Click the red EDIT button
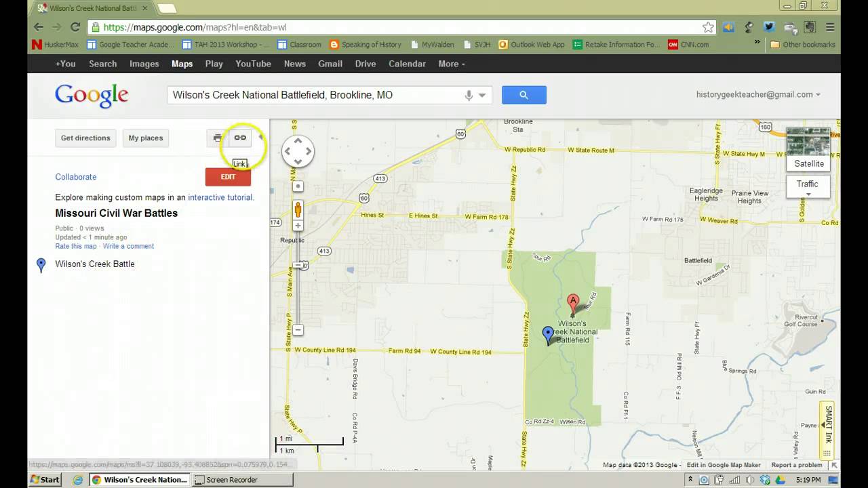The image size is (868, 488). pyautogui.click(x=228, y=177)
